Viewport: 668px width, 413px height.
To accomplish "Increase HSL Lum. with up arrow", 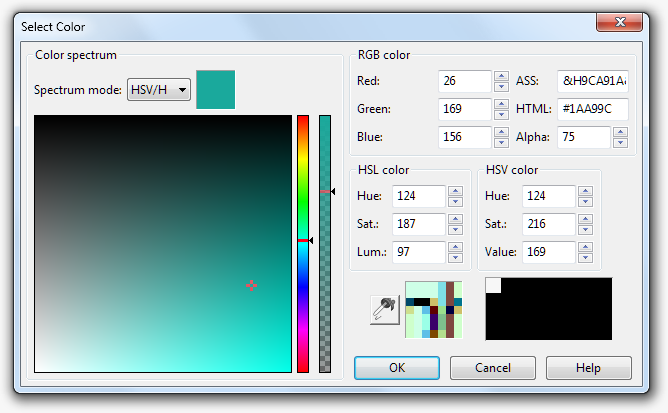I will 455,247.
